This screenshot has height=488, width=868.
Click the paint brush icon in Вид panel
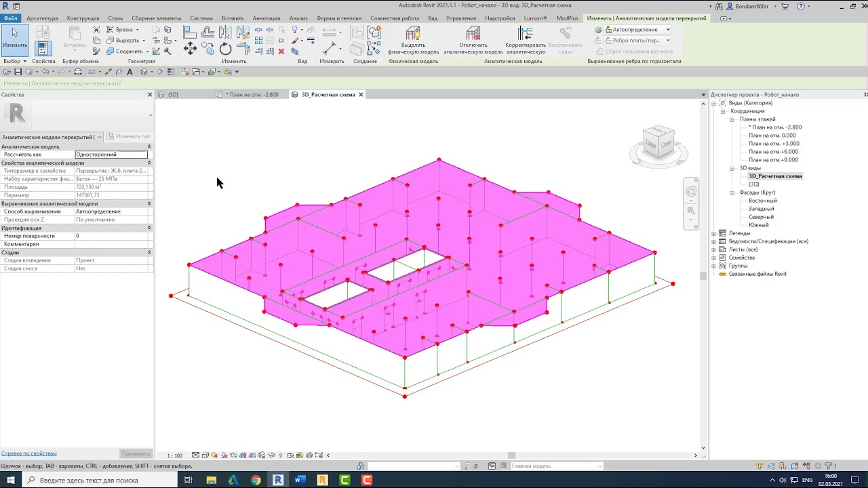pyautogui.click(x=294, y=41)
